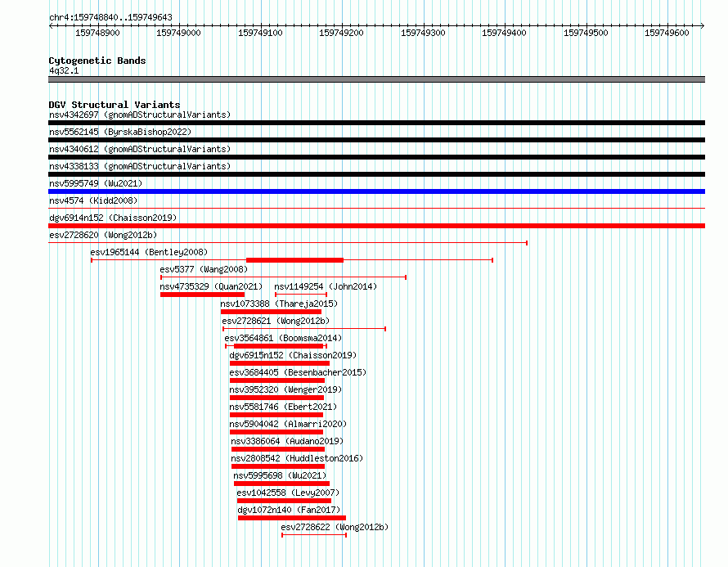Screen dimensions: 728x567
Task: Open the nsv4340612 (gnomADStructuralVariants) variant
Action: [x=140, y=149]
